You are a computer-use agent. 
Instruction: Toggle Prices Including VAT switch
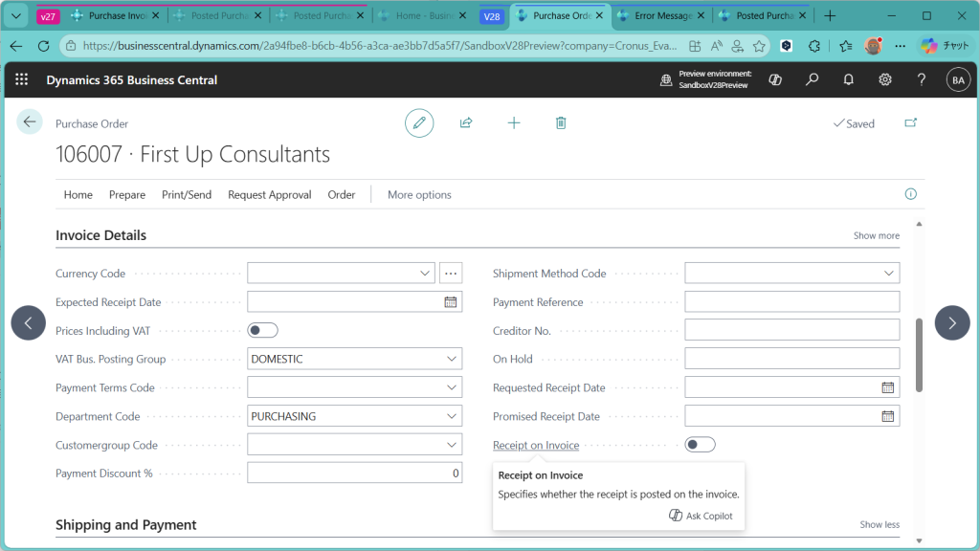click(x=262, y=331)
